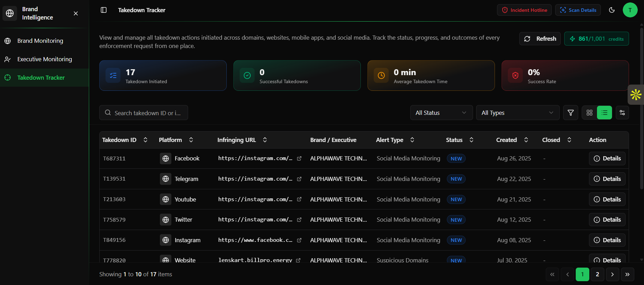Image resolution: width=644 pixels, height=285 pixels.
Task: Sort by the Created column
Action: pyautogui.click(x=526, y=140)
